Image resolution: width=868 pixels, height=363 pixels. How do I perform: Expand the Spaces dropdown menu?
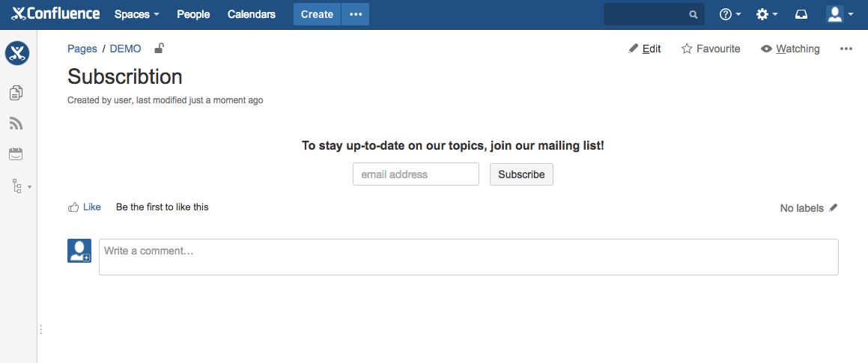(136, 14)
